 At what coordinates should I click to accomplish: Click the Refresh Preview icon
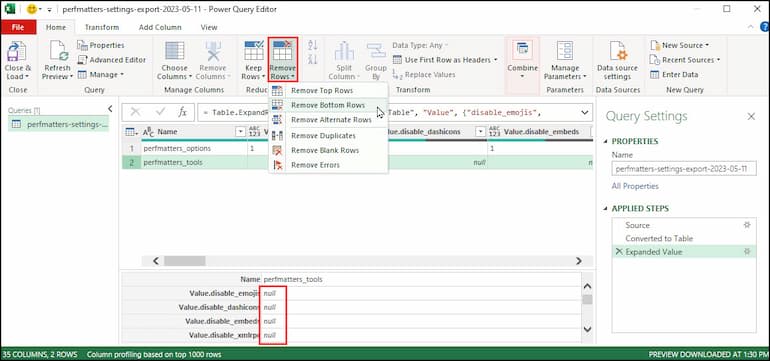pos(58,52)
